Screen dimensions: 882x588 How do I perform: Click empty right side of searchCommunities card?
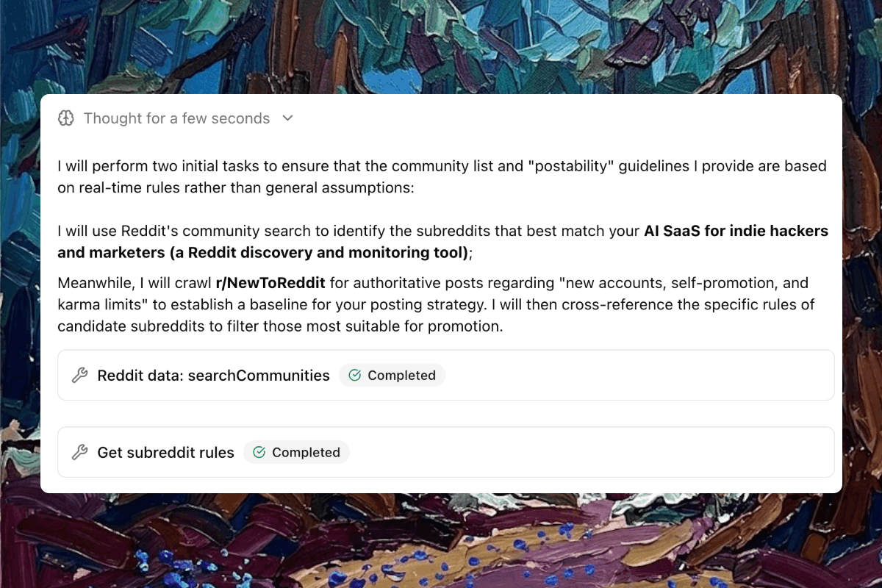[661, 376]
